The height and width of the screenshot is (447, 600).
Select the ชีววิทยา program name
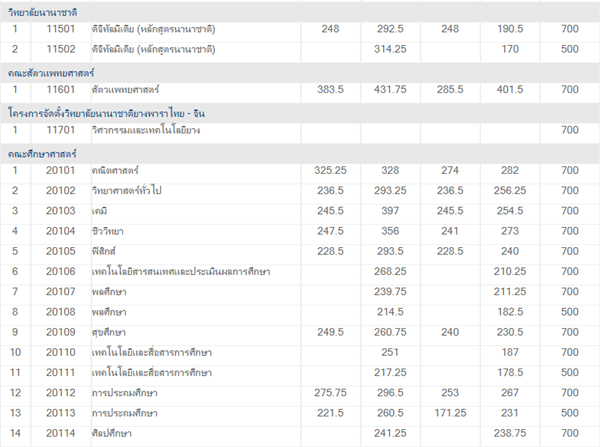pyautogui.click(x=109, y=231)
